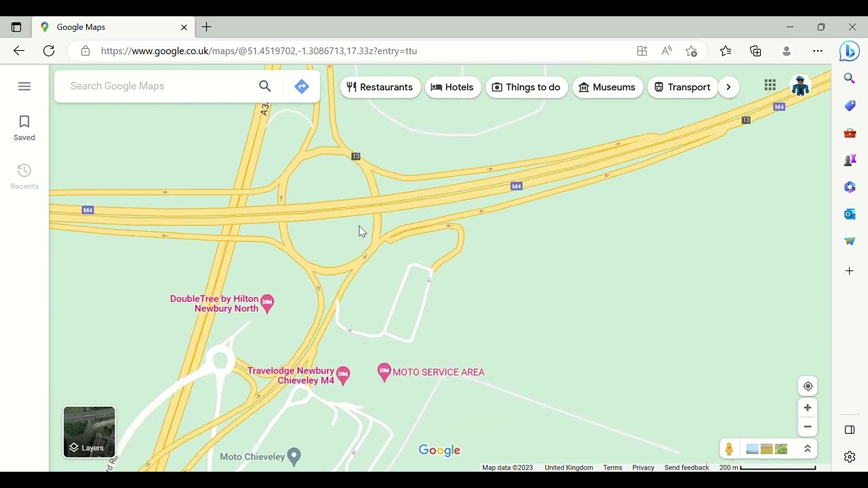The height and width of the screenshot is (488, 868).
Task: Open the Google account avatar
Action: tap(801, 85)
